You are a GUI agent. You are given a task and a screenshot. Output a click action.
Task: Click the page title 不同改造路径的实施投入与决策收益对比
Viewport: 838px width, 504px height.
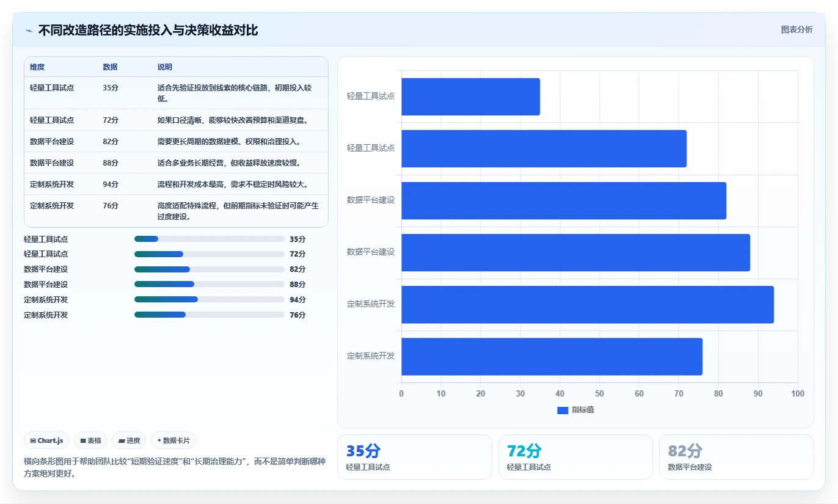click(x=148, y=30)
